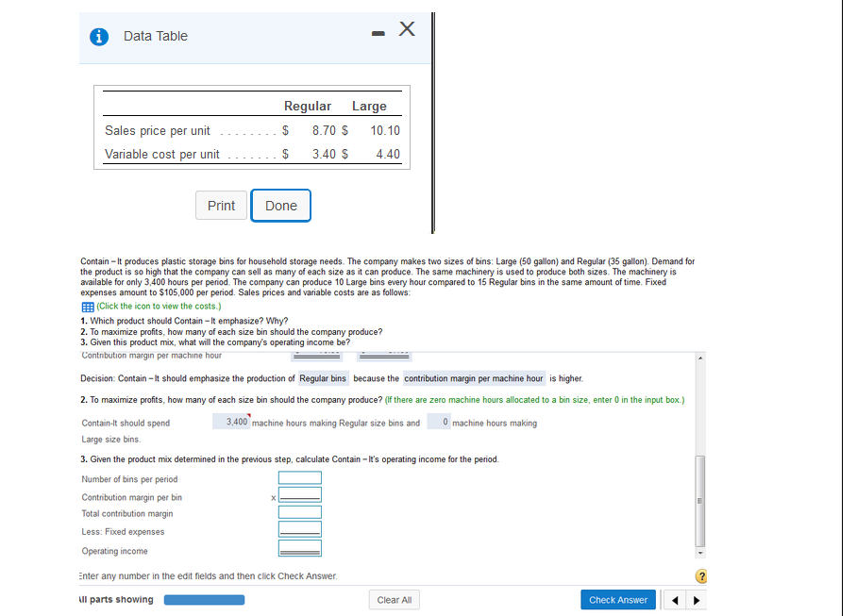
Task: Click the left navigation arrow near Check Answer
Action: point(676,599)
